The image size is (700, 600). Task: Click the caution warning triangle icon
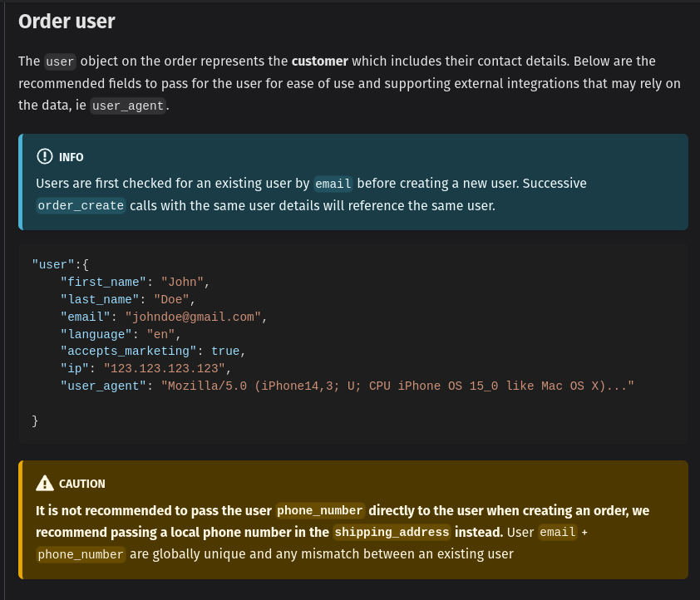coord(45,484)
